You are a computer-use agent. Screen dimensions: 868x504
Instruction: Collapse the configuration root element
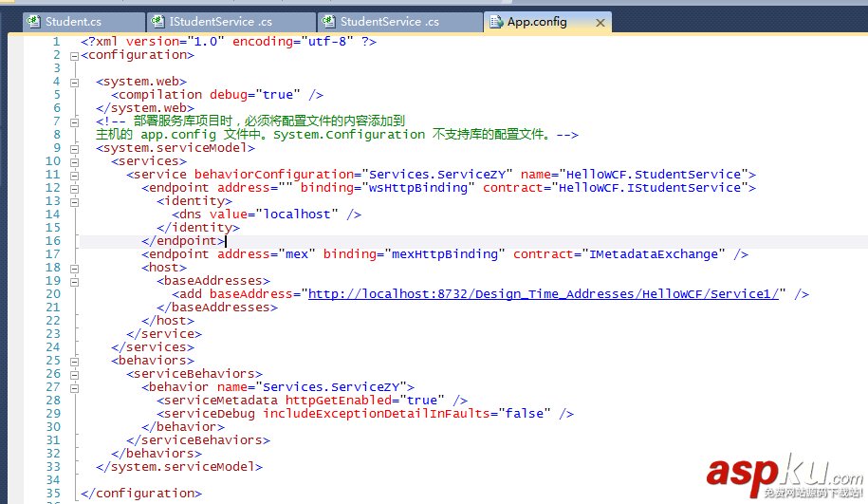(74, 55)
